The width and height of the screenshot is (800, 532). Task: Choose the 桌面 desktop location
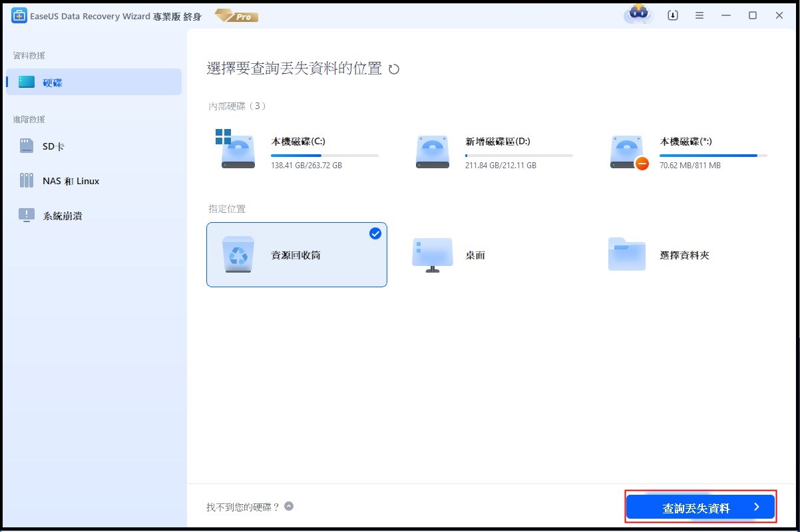[x=475, y=255]
